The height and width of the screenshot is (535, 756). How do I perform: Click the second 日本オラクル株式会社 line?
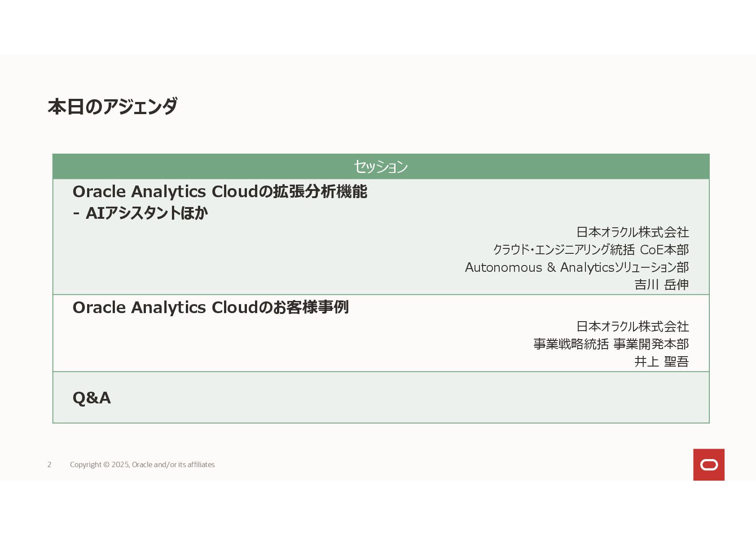(633, 327)
